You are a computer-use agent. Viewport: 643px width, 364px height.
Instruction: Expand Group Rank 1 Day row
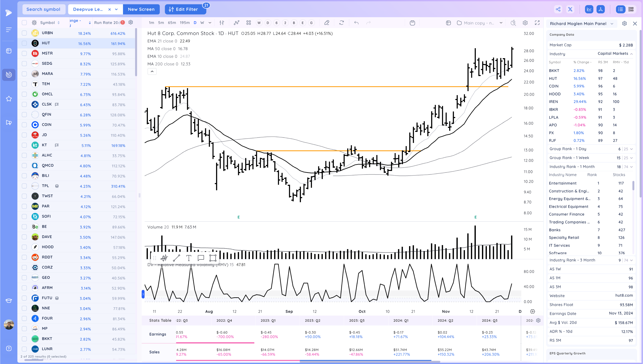(631, 149)
